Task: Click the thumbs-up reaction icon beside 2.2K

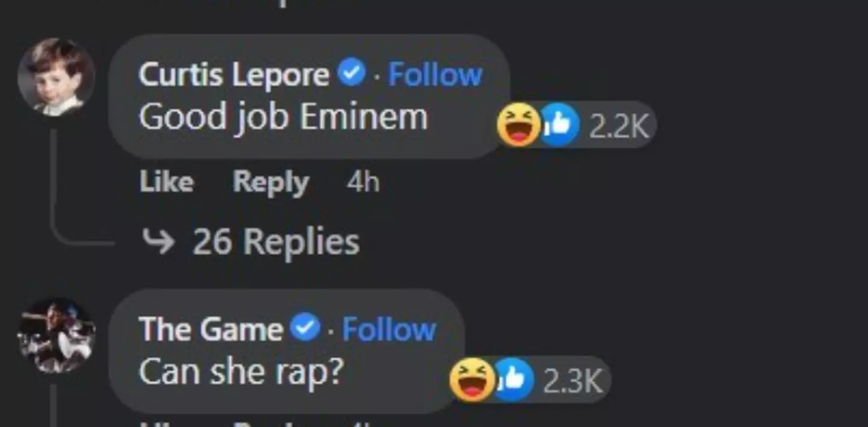Action: tap(559, 125)
